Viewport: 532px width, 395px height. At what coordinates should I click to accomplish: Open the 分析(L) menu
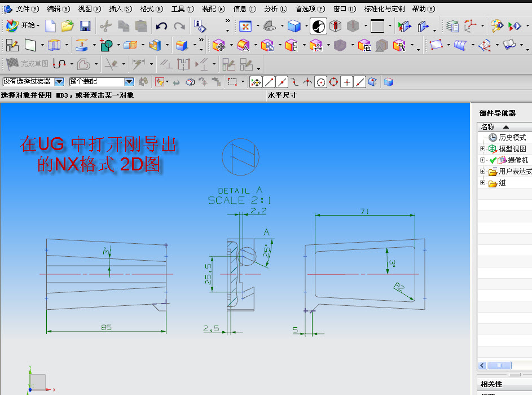[x=276, y=9]
